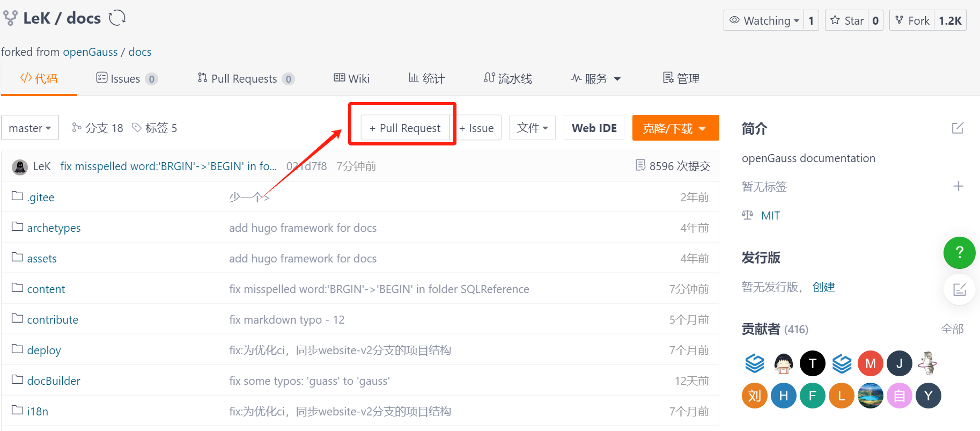Click the plus icon to add tags

coord(958,186)
